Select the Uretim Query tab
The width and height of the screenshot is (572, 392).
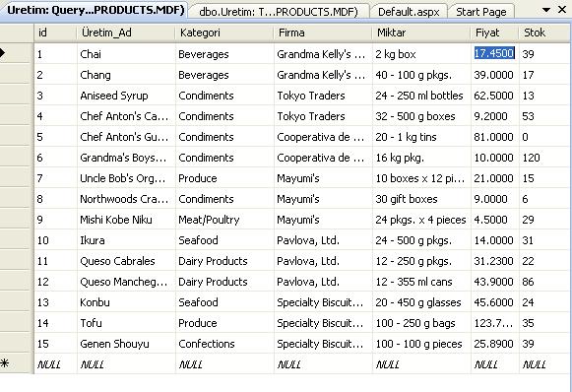95,10
